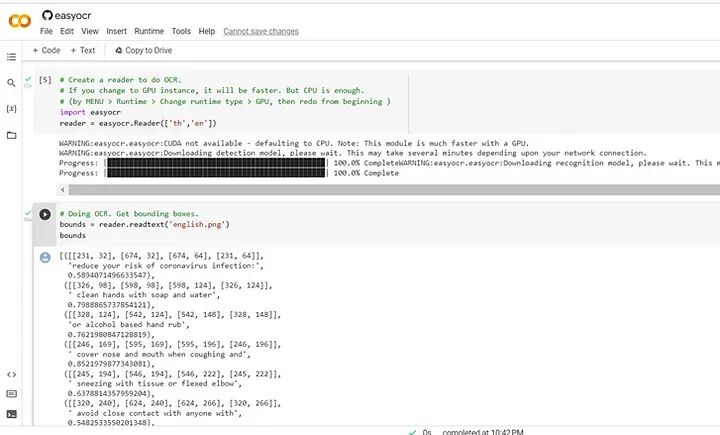
Task: Click comment '# Create a reader to do OCR.'
Action: [120, 80]
